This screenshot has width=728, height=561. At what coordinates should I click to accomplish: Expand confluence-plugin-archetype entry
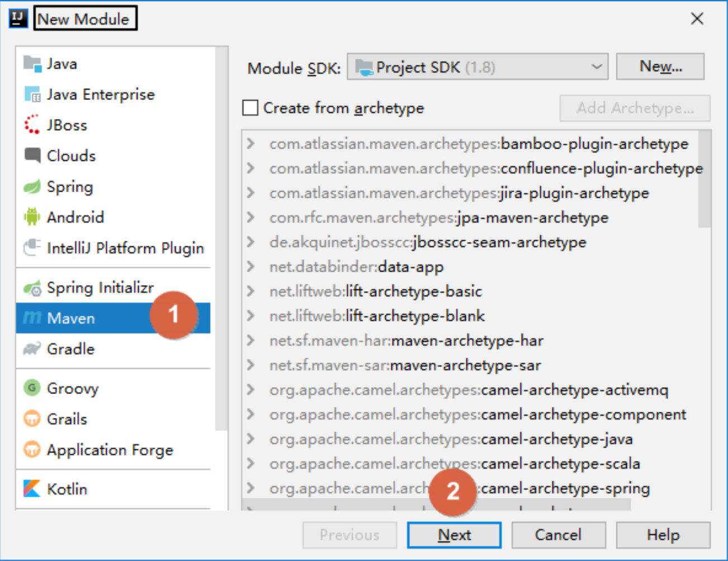(251, 168)
